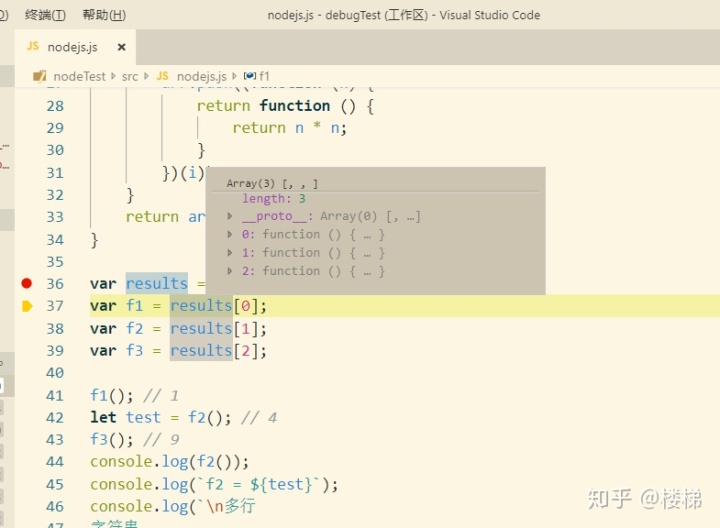This screenshot has width=720, height=528.
Task: Open the 终端(T) menu
Action: (45, 15)
